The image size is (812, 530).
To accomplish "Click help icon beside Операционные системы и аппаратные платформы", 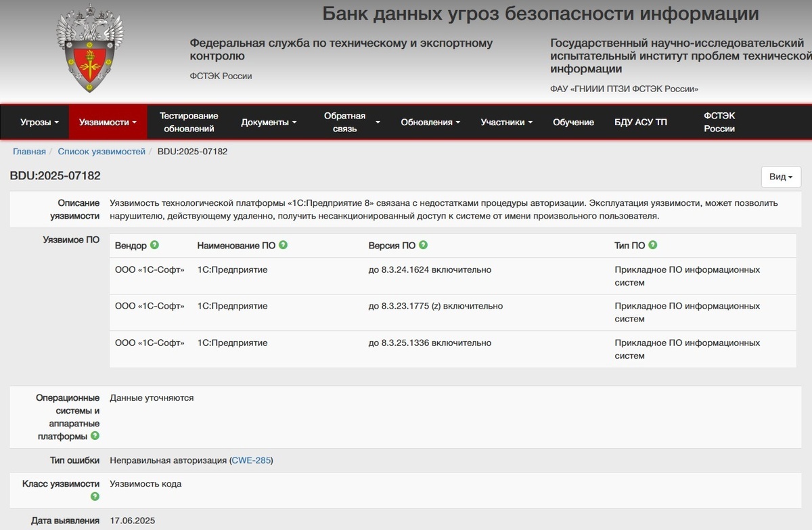I will (95, 436).
